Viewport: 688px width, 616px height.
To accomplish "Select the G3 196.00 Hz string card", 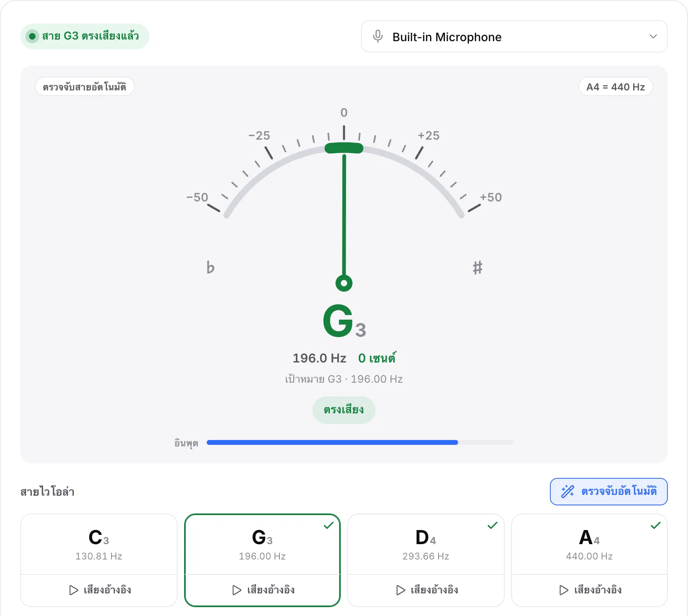I will pos(262,544).
